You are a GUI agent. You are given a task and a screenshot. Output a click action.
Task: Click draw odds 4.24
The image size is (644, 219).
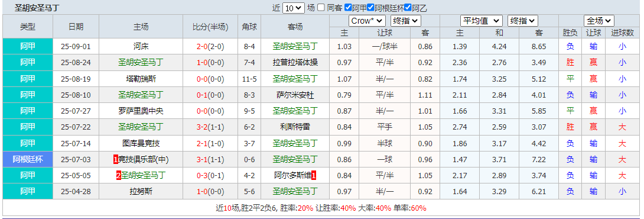pos(499,47)
